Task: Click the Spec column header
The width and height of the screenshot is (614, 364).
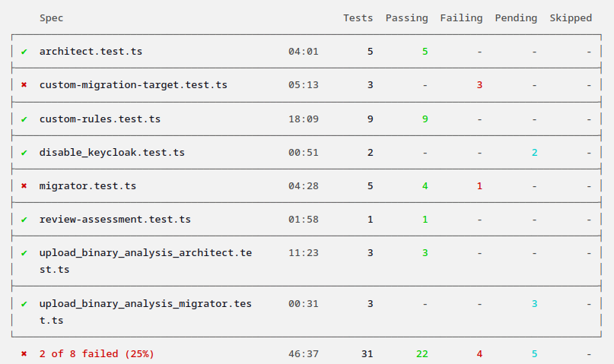Action: coord(52,18)
